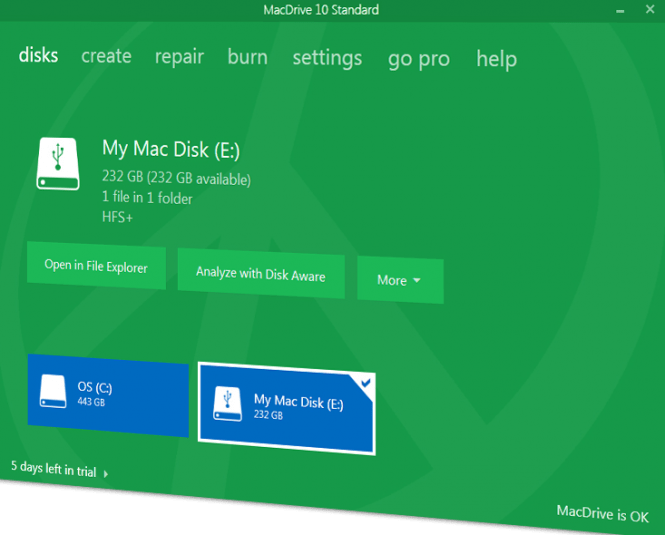Click Open in File Explorer button
Viewport: 665px width, 535px height.
tap(96, 266)
